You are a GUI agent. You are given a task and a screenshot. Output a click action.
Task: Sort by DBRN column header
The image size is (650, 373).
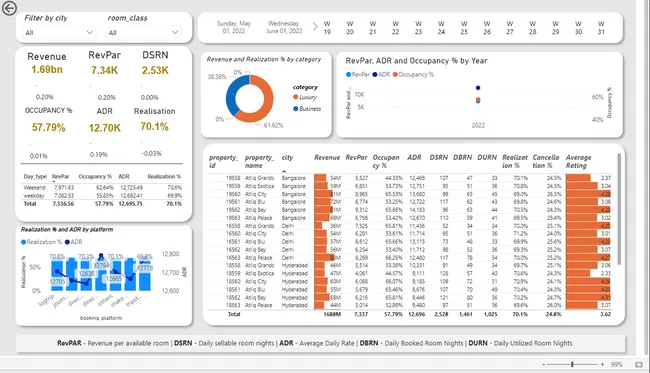tap(462, 157)
